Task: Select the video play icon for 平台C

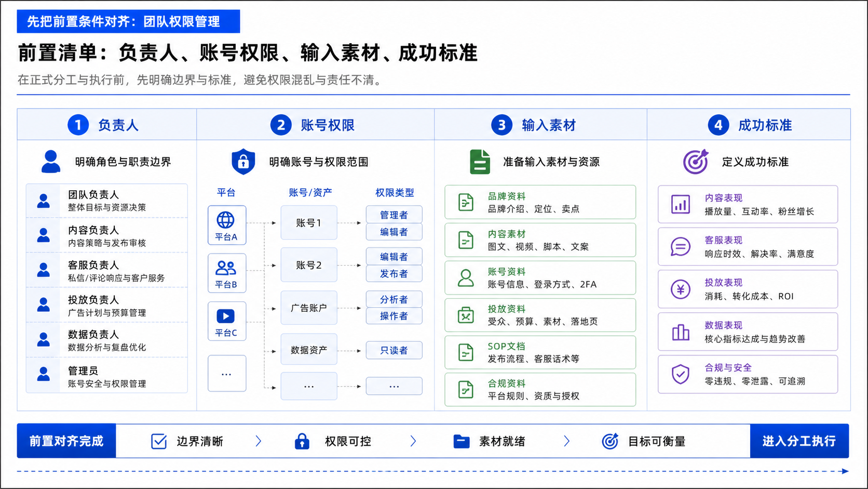Action: [x=225, y=316]
